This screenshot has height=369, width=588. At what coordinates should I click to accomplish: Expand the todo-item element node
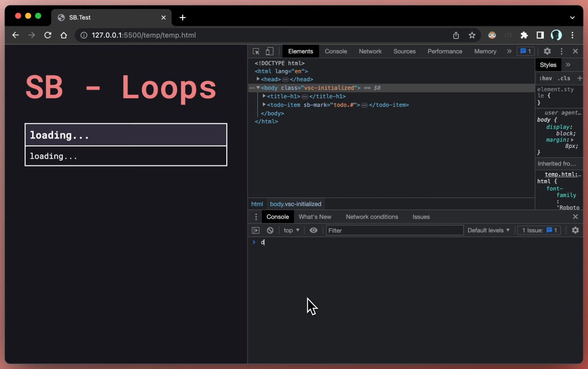point(264,105)
